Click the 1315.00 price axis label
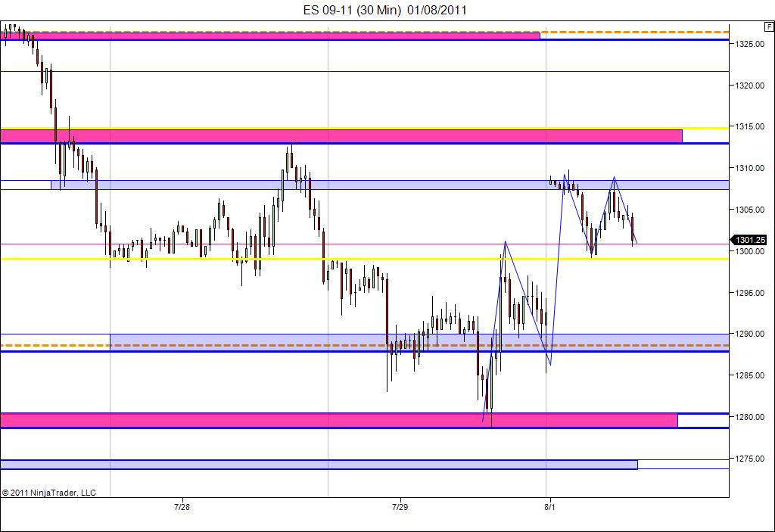The height and width of the screenshot is (532, 775). click(749, 126)
